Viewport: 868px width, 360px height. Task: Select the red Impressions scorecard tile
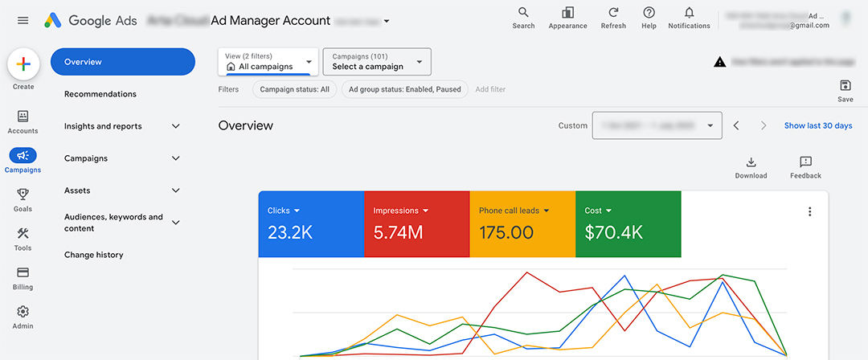tap(417, 224)
